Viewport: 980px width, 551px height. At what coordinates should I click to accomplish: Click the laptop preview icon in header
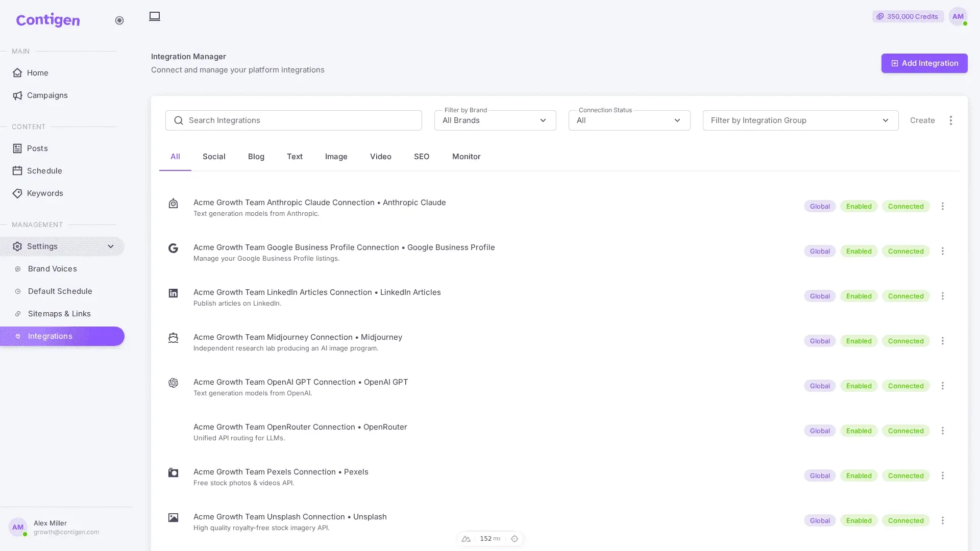tap(155, 16)
